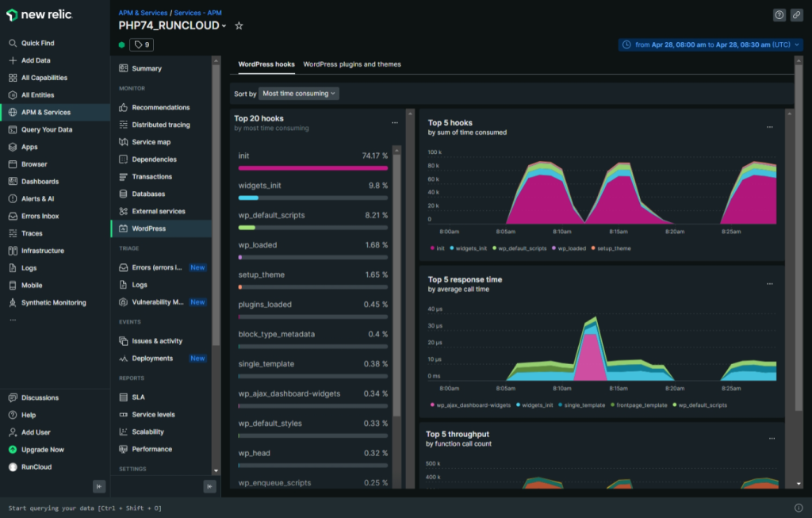Toggle widgets_init in Top 5 hooks legend
Screen dimensions: 812x518
(x=468, y=248)
